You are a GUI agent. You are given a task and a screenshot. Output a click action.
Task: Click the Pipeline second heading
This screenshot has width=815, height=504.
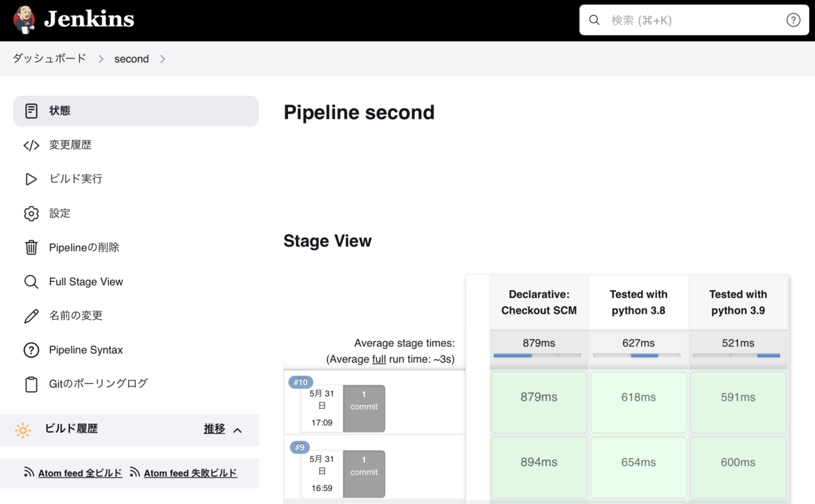click(x=359, y=113)
